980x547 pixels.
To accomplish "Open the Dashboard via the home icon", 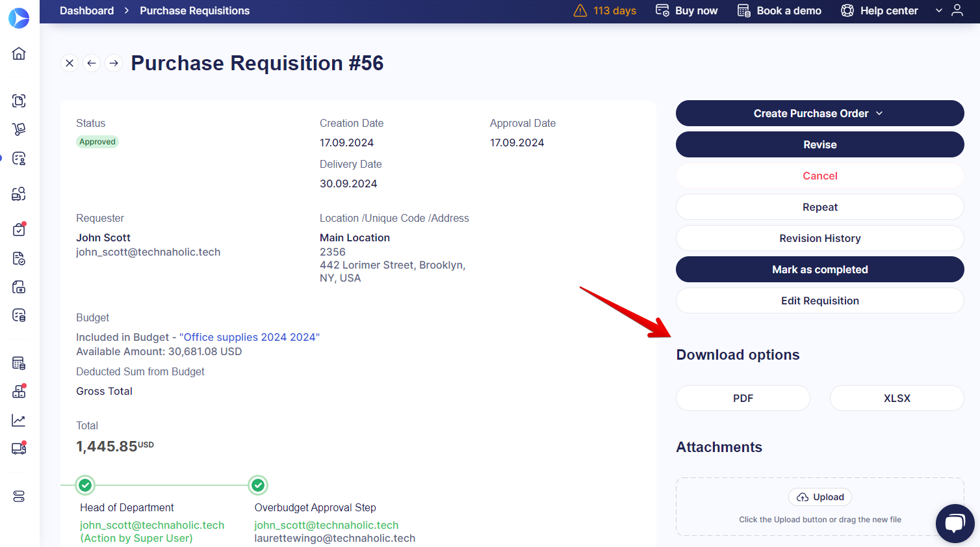I will coord(18,53).
